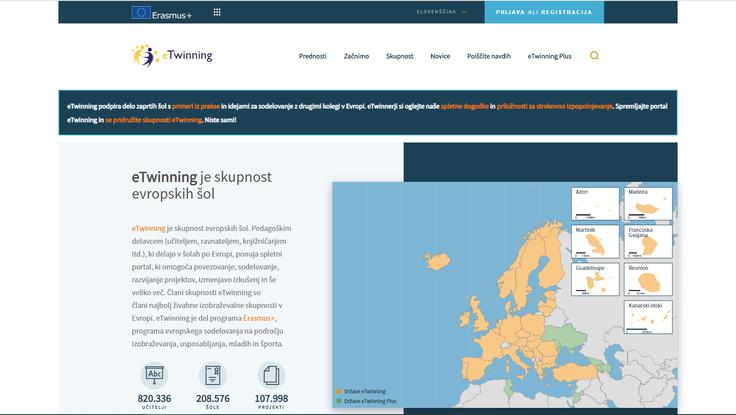Click the orange eTwinning link in paragraph
The width and height of the screenshot is (736, 415).
148,228
